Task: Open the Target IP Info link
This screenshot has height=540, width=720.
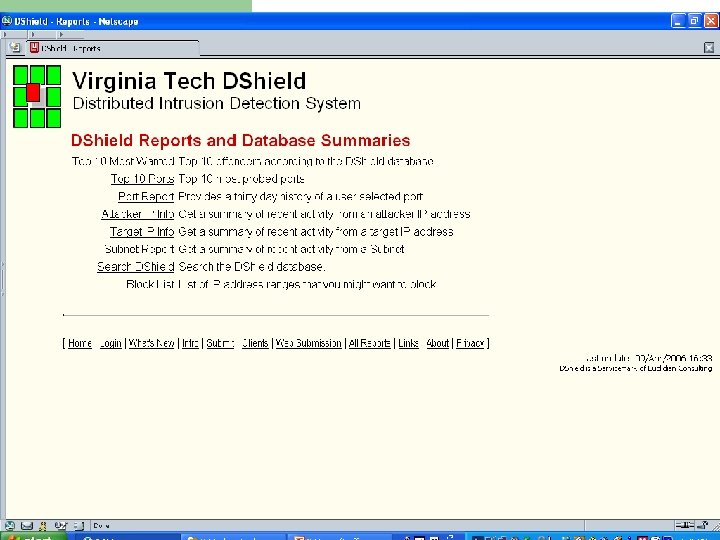Action: tap(142, 231)
